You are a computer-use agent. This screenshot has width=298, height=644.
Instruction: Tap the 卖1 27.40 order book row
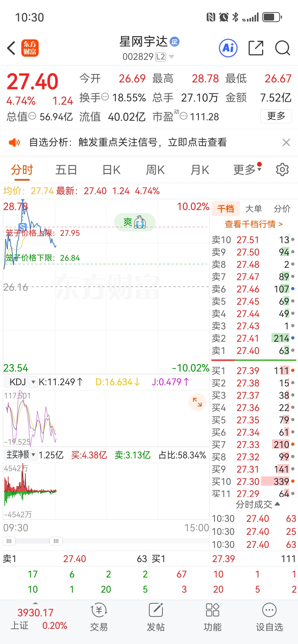tap(254, 350)
